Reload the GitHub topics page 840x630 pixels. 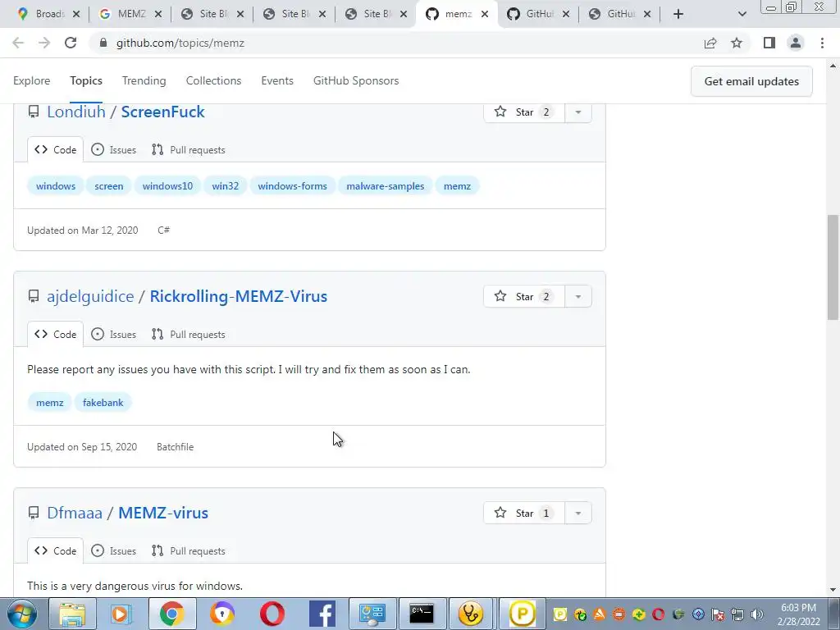pos(71,43)
